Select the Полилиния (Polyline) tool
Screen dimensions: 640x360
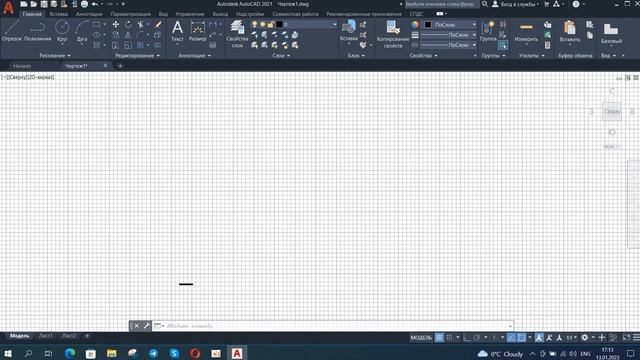click(37, 31)
